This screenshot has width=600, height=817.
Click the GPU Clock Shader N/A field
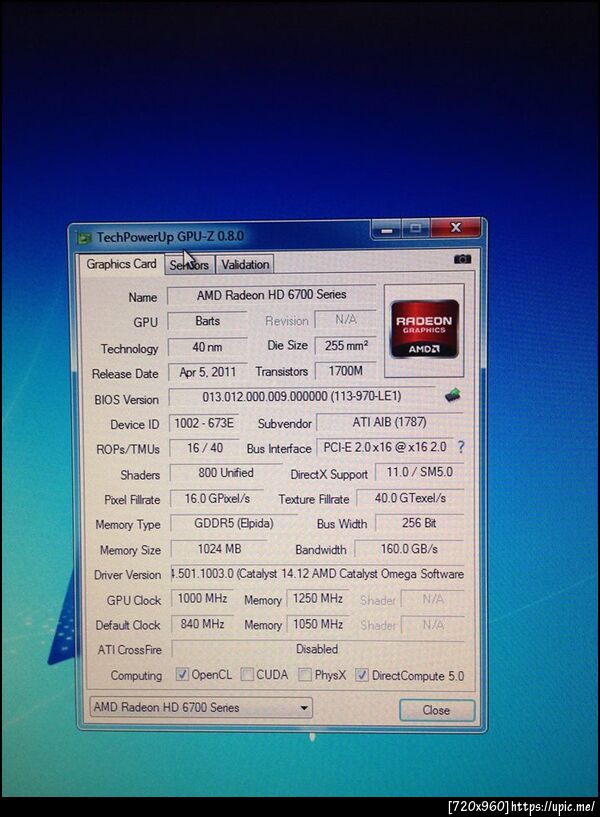pos(432,599)
